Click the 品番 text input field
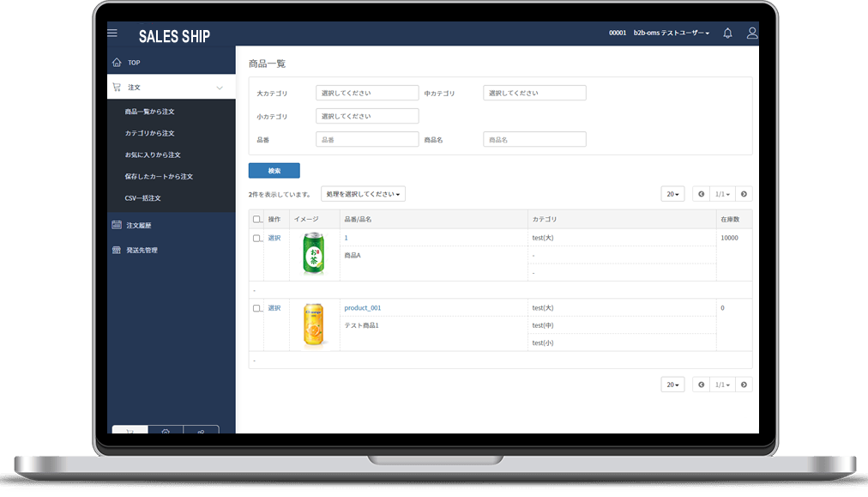The height and width of the screenshot is (497, 868). coord(367,139)
